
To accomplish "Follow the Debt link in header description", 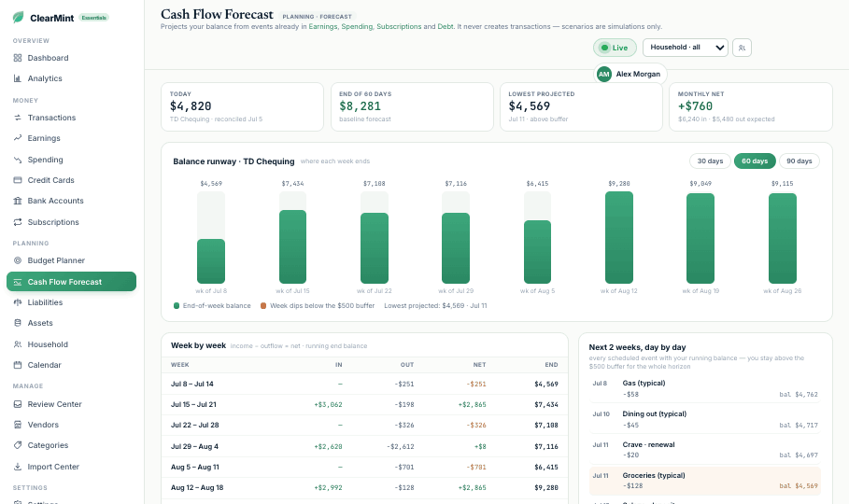I will coord(446,26).
